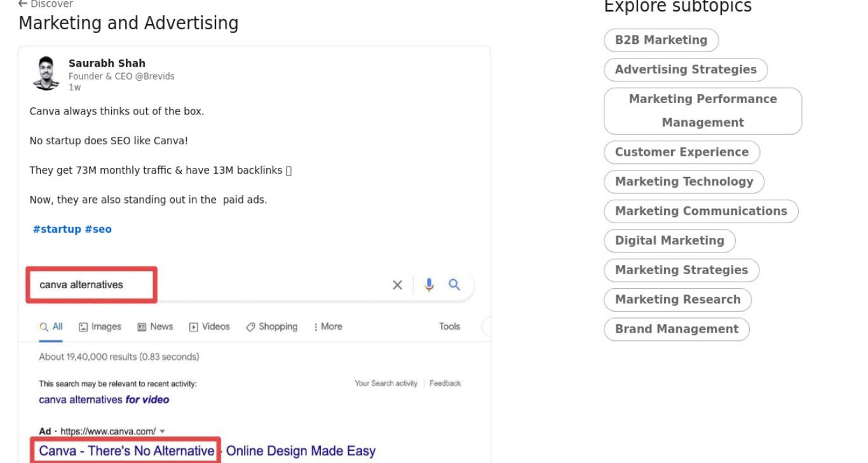
Task: Select Digital Marketing subtopic
Action: (x=670, y=240)
